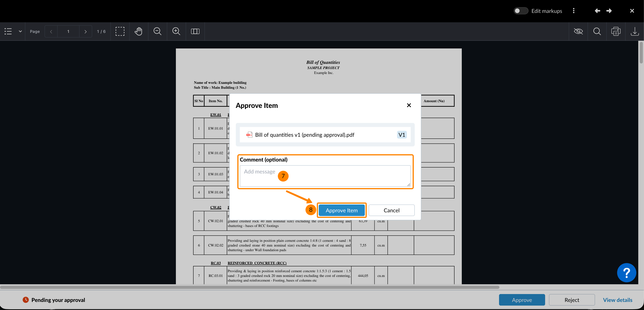Viewport: 644px width, 310px height.
Task: Expand the list view dropdown arrow
Action: (20, 31)
